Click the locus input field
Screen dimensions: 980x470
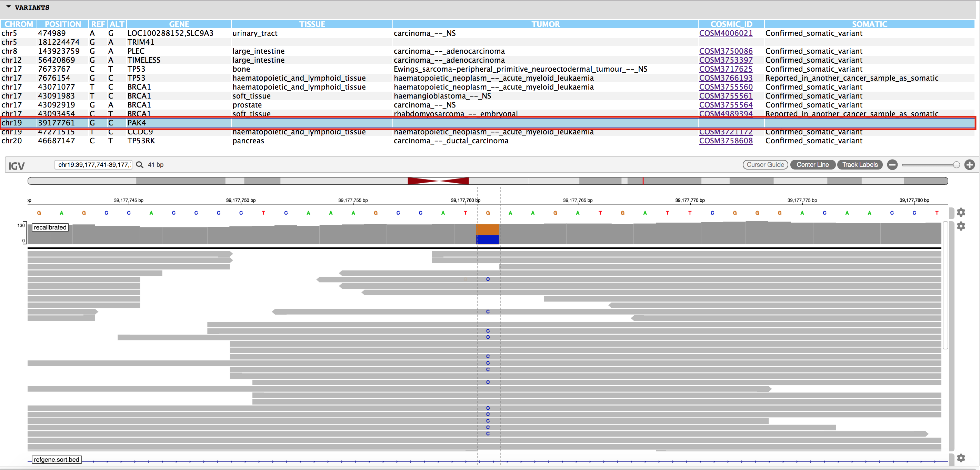point(93,165)
